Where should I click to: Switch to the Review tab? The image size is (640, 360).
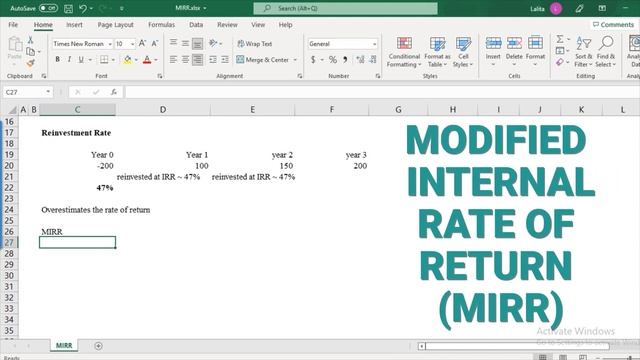227,24
